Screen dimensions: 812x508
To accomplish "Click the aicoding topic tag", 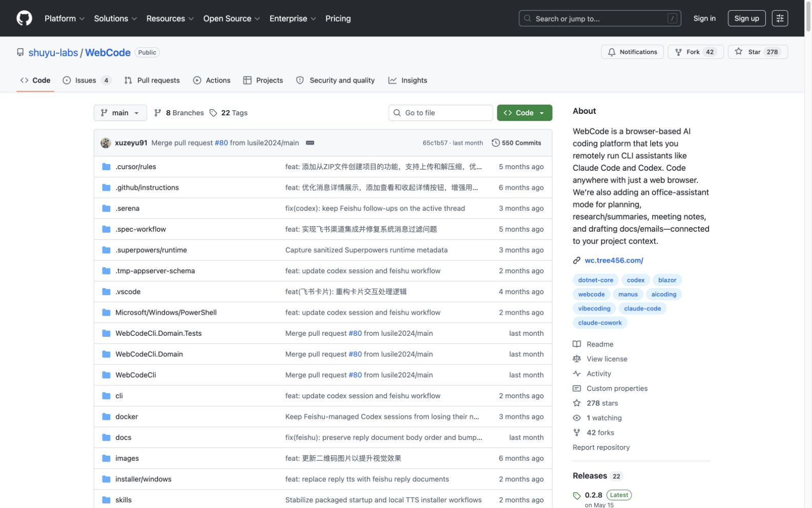I will coord(663,295).
